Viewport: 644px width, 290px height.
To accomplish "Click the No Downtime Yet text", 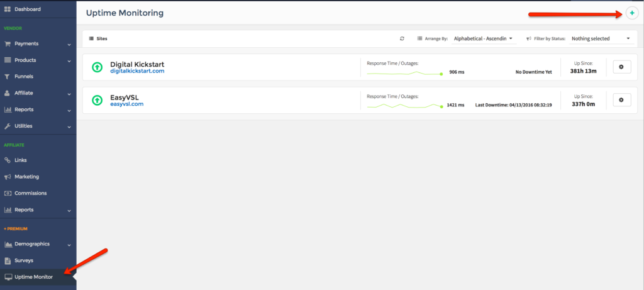I will 533,72.
